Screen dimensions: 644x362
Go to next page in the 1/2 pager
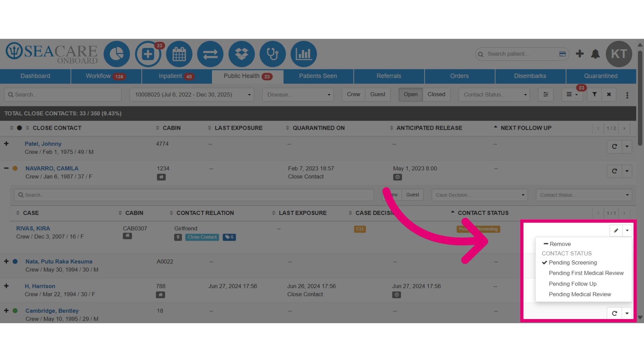click(624, 128)
